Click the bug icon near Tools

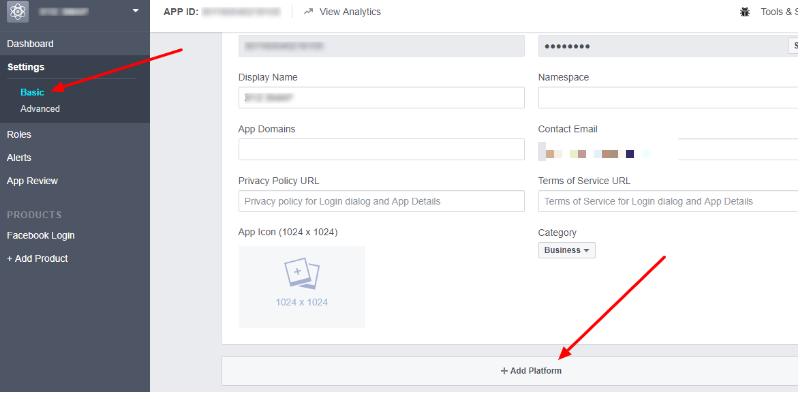745,12
